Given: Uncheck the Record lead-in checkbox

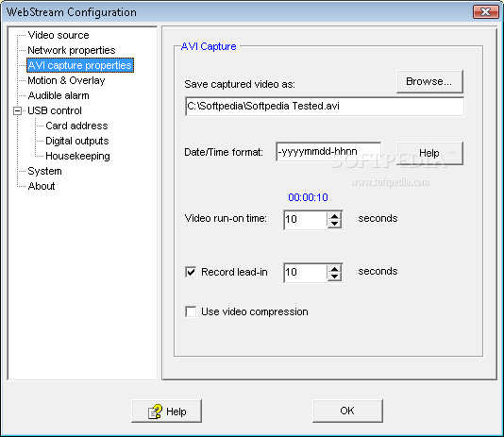Looking at the screenshot, I should tap(191, 272).
